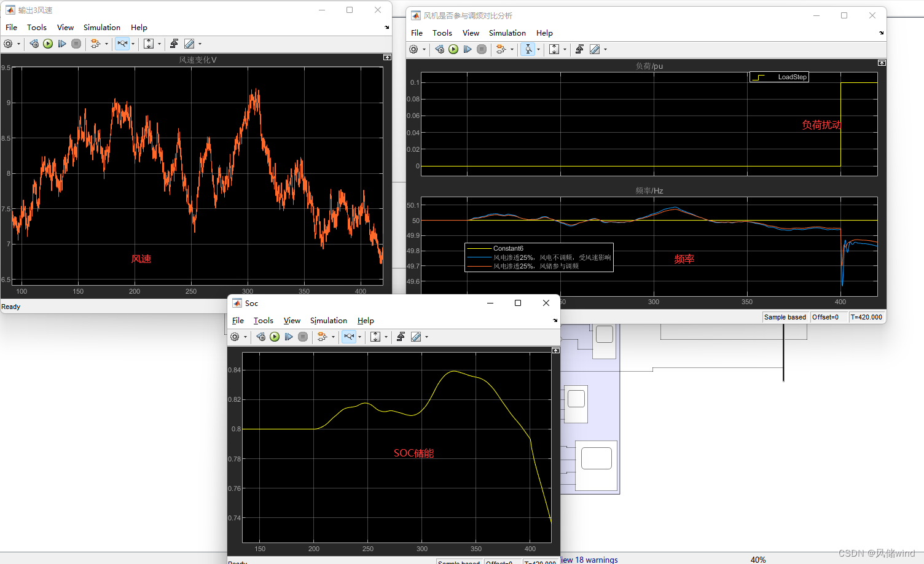This screenshot has width=924, height=564.
Task: Click Scale Axes Limits icon in frequency comparison scope
Action: (x=554, y=49)
